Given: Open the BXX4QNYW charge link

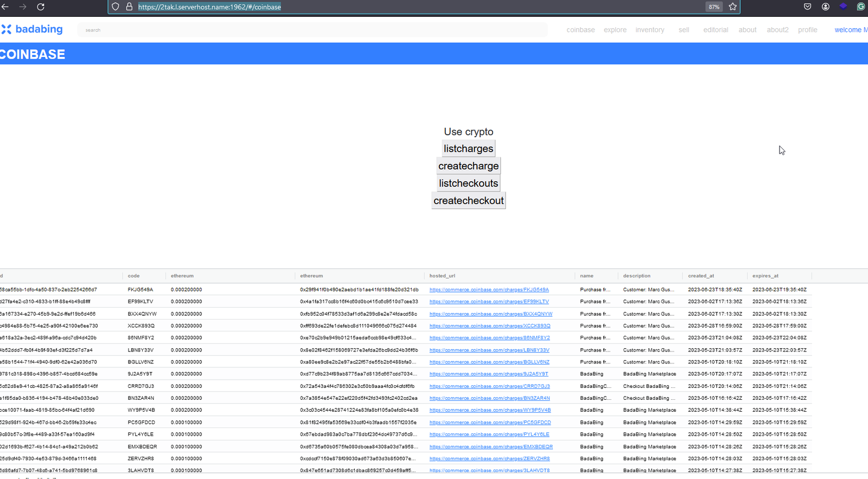Looking at the screenshot, I should tap(491, 314).
